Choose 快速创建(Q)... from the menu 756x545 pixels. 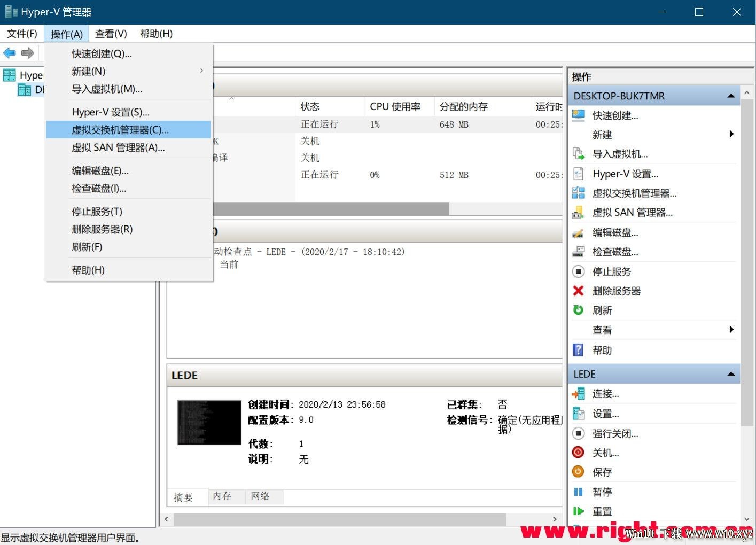click(x=128, y=53)
